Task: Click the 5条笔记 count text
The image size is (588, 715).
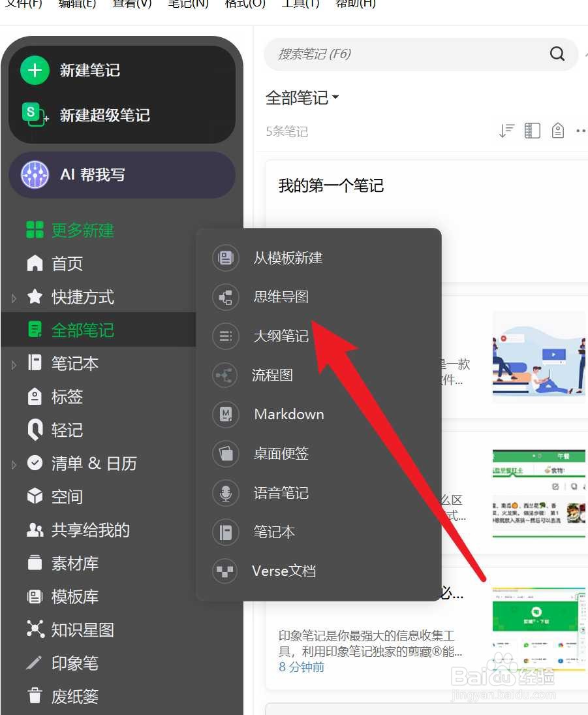Action: tap(286, 132)
